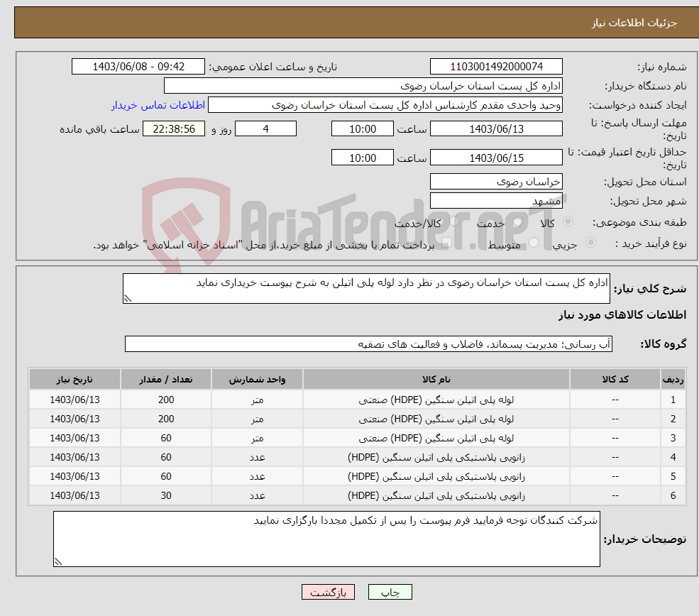Click quantity 200 in row 1
This screenshot has height=616, width=699.
[166, 400]
